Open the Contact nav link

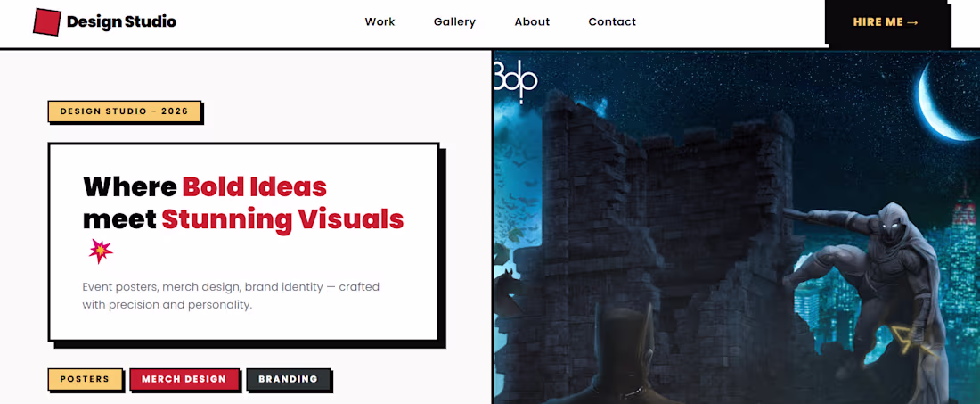(612, 22)
